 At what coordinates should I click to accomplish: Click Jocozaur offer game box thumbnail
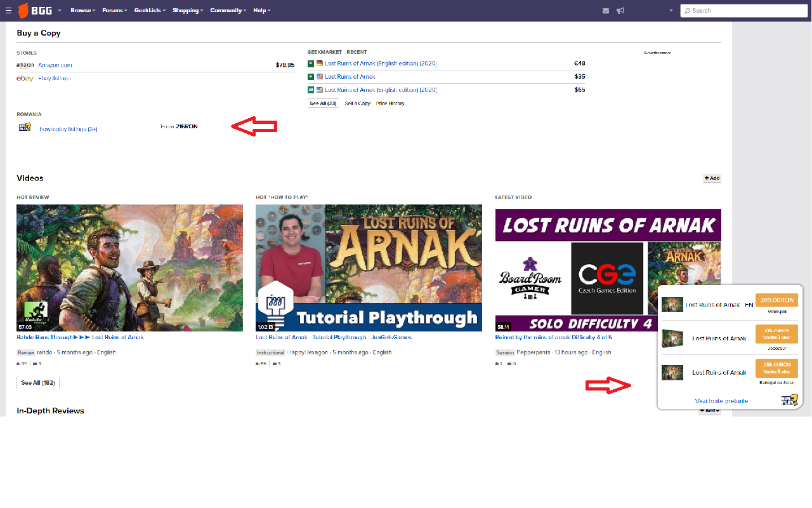tap(672, 338)
